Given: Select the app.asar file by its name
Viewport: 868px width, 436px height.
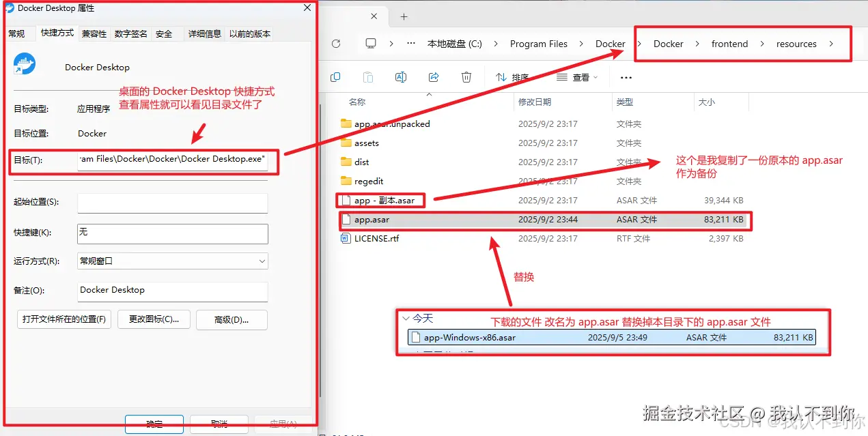Looking at the screenshot, I should (x=372, y=220).
